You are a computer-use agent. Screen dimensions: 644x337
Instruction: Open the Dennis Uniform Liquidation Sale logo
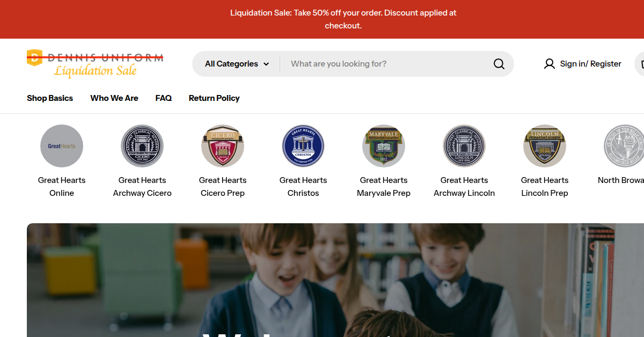95,64
